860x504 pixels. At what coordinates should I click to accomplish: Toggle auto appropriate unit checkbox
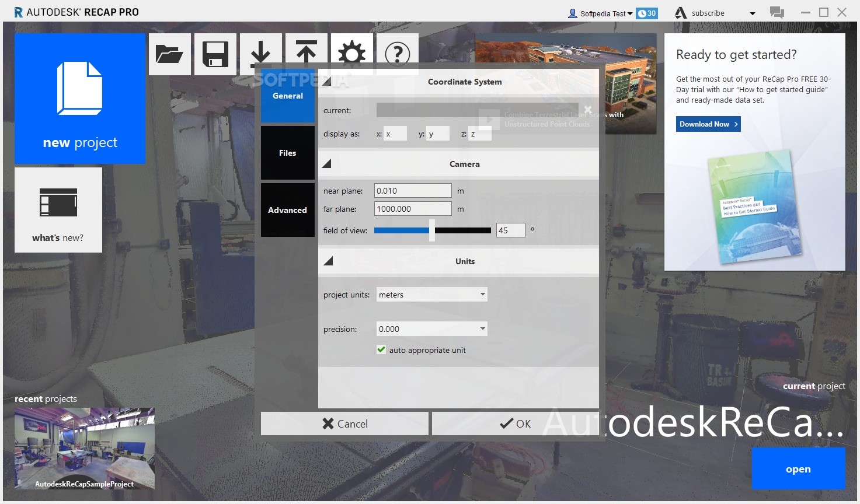click(x=381, y=349)
